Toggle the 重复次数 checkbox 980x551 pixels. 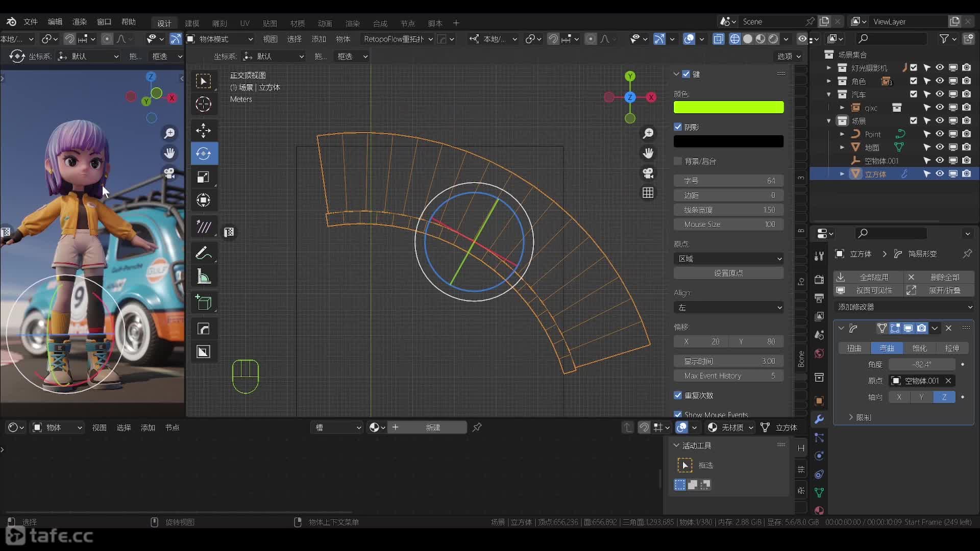[678, 395]
